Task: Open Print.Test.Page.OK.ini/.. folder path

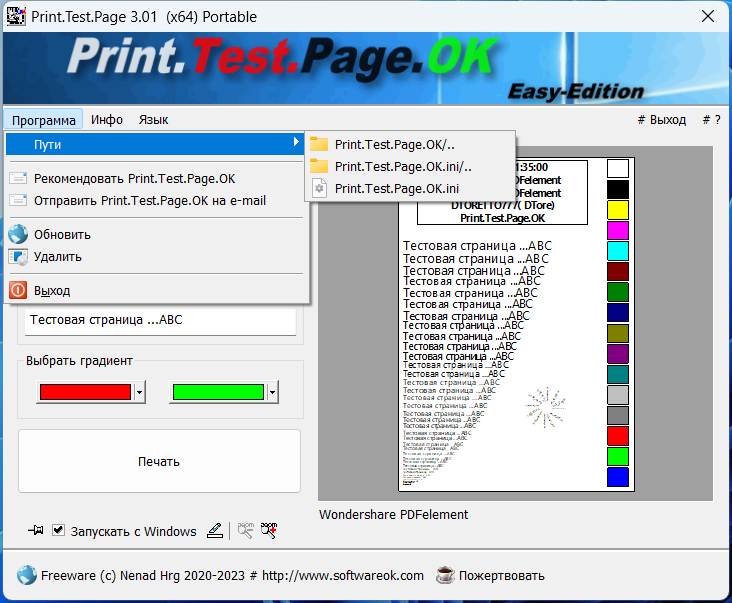Action: (x=410, y=166)
